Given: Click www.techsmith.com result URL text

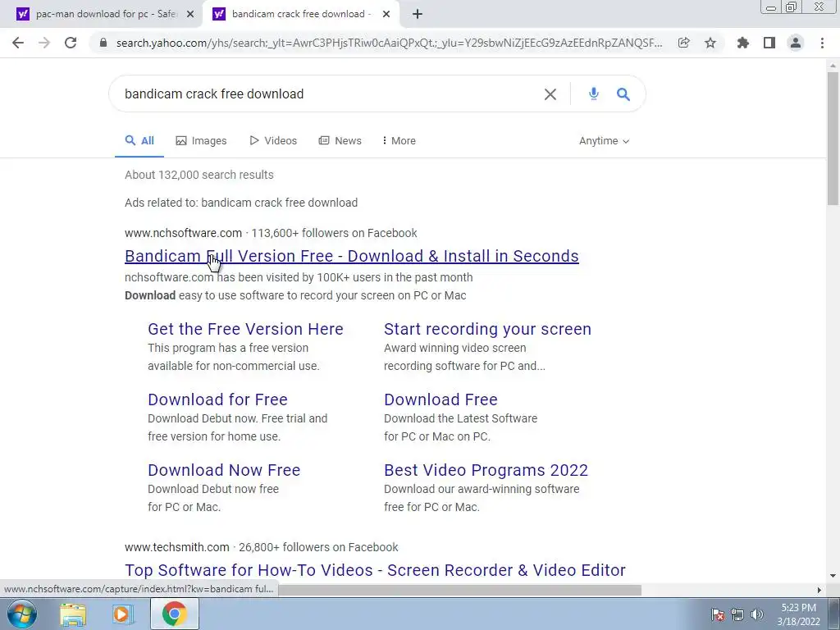Looking at the screenshot, I should click(177, 547).
